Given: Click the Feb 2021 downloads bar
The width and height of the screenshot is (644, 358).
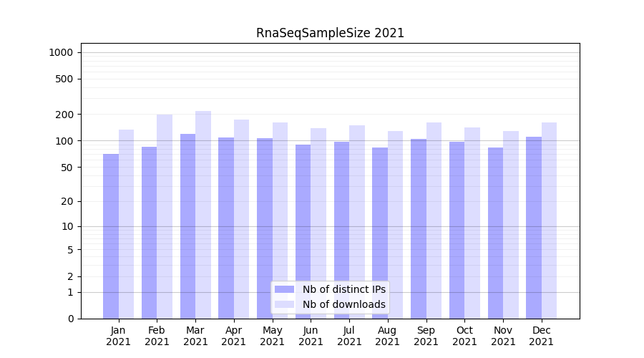Looking at the screenshot, I should pos(165,216).
